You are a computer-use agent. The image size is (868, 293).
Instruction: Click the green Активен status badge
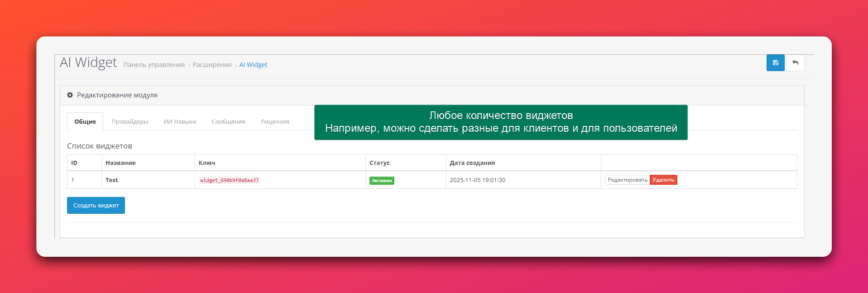[382, 181]
